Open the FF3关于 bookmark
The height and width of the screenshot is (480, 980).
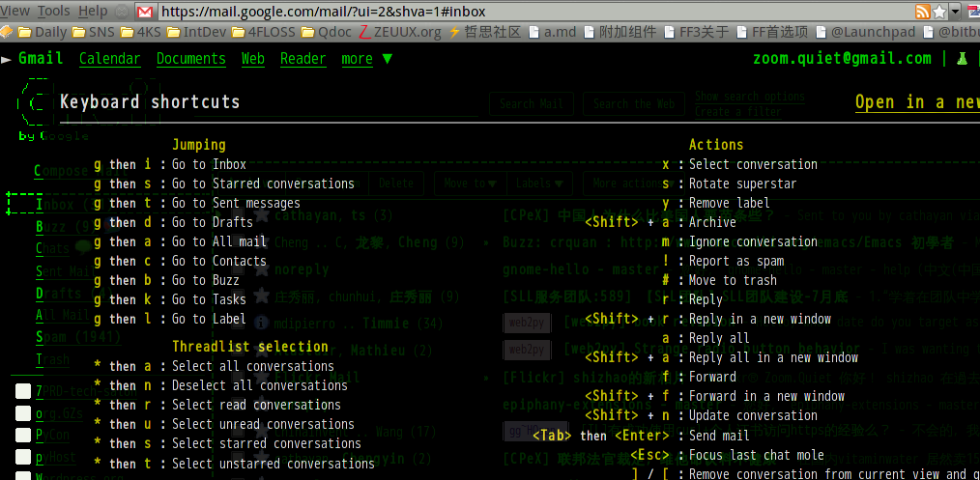(x=696, y=32)
